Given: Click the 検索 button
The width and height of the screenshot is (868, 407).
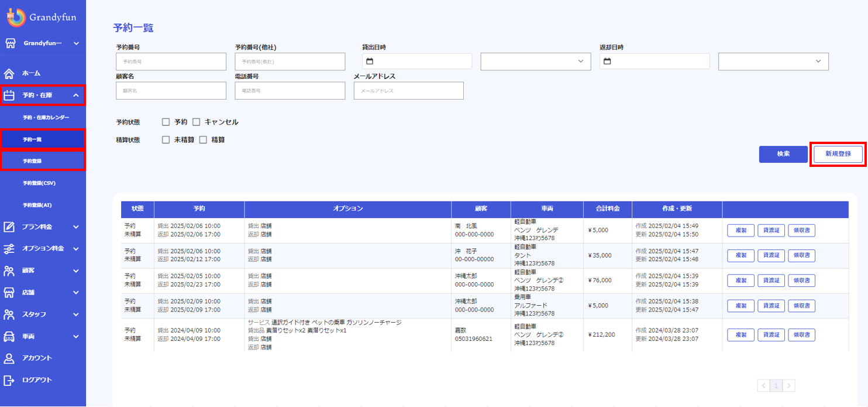Looking at the screenshot, I should click(x=783, y=154).
